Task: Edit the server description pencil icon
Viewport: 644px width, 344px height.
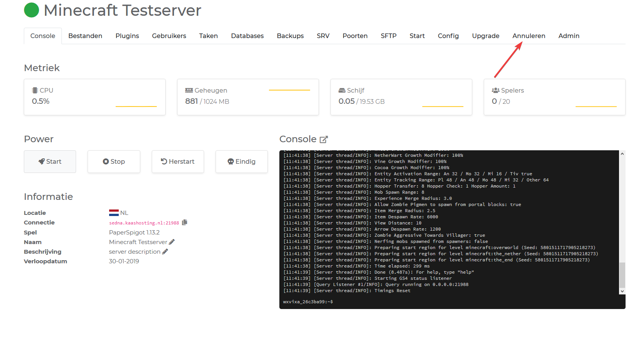Action: (165, 252)
